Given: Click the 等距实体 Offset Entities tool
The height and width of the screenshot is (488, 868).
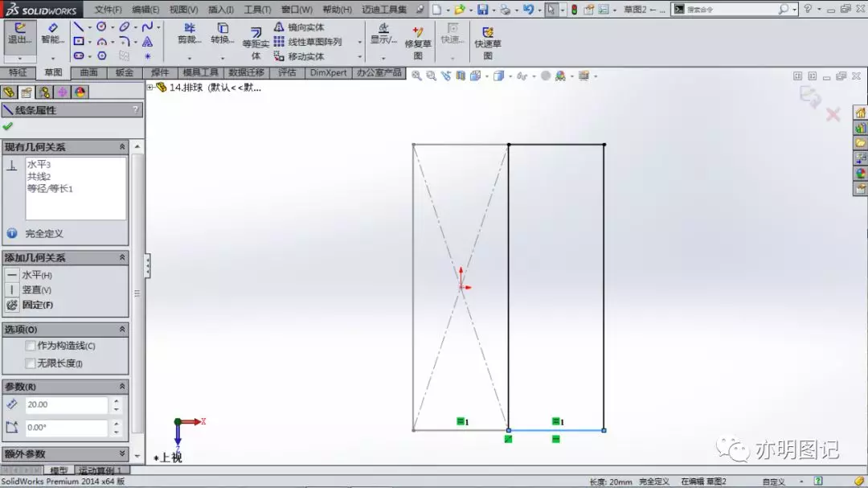Looking at the screenshot, I should click(256, 43).
